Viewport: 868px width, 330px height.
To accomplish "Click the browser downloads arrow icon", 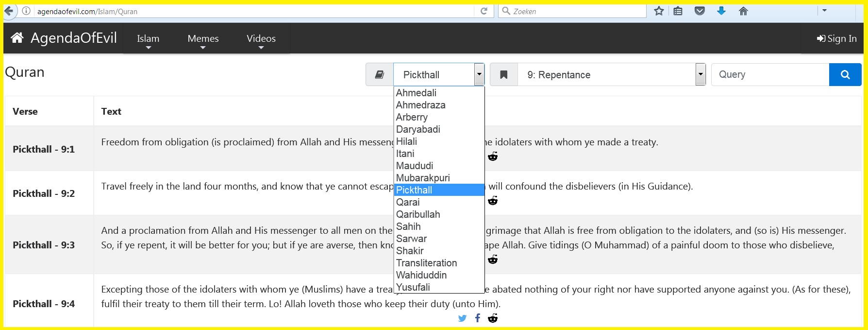I will 721,11.
